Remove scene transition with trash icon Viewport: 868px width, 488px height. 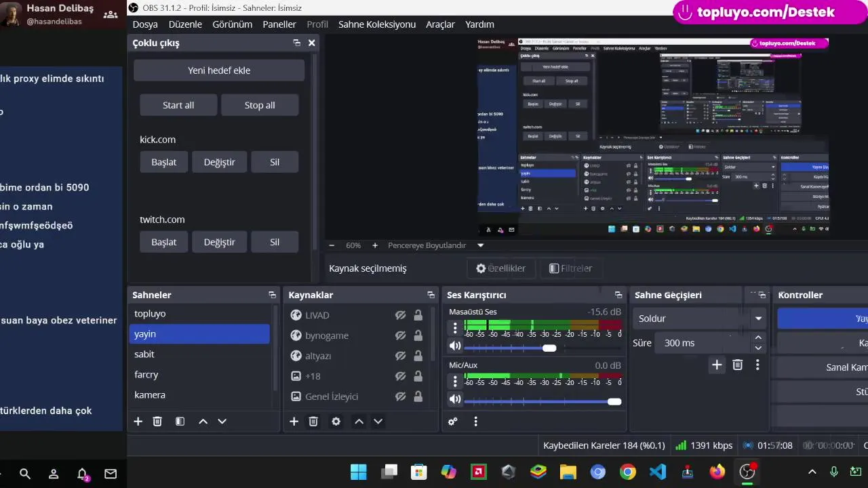click(738, 365)
